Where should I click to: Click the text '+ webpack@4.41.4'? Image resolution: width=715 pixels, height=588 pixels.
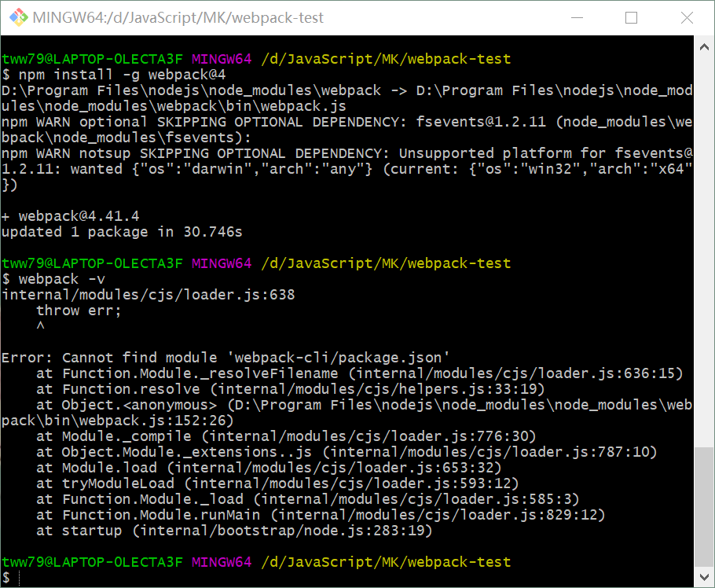(70, 216)
